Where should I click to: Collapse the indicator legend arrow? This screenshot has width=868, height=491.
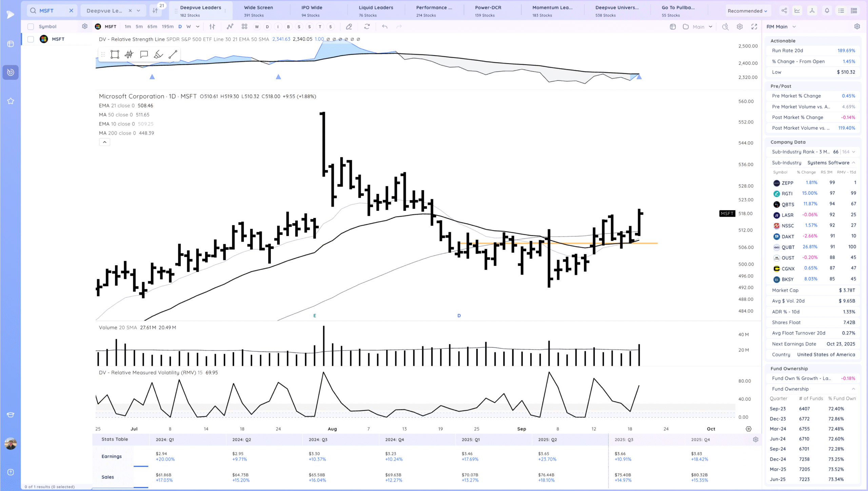104,142
